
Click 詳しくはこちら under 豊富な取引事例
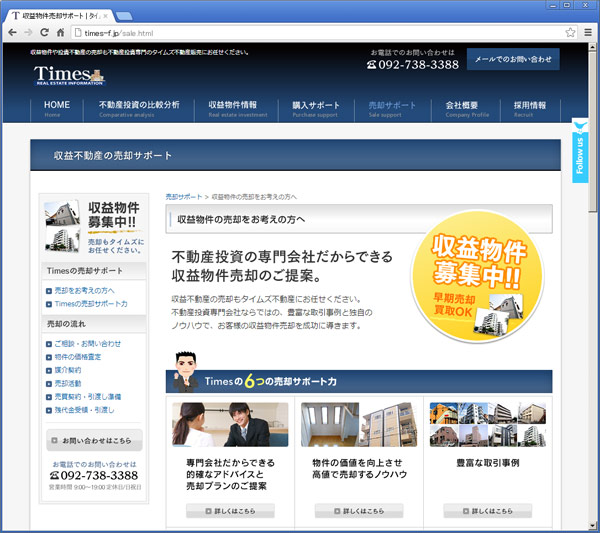488,511
